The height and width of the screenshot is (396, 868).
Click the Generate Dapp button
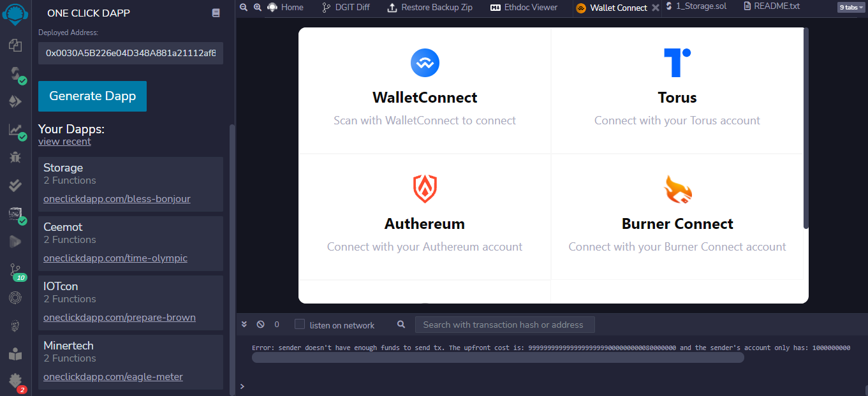92,96
